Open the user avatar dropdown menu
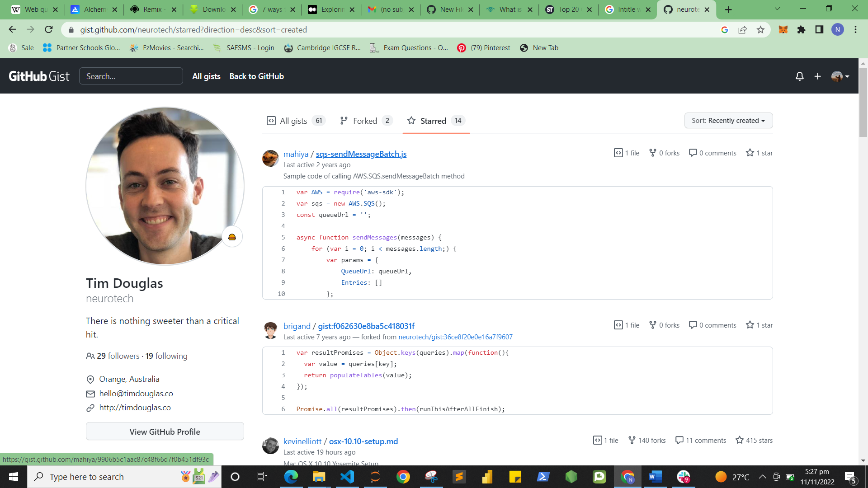 [840, 76]
